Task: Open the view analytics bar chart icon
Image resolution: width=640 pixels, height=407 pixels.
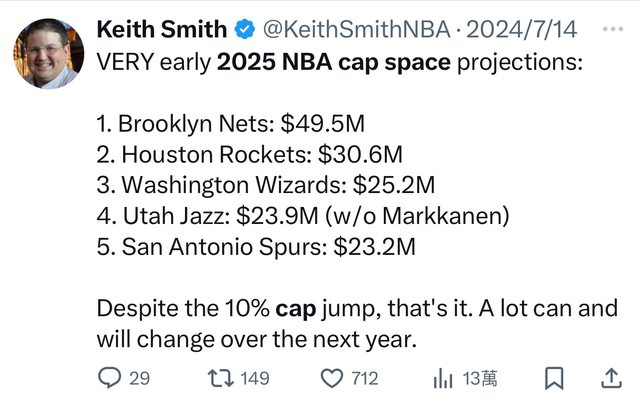Action: pos(442,378)
